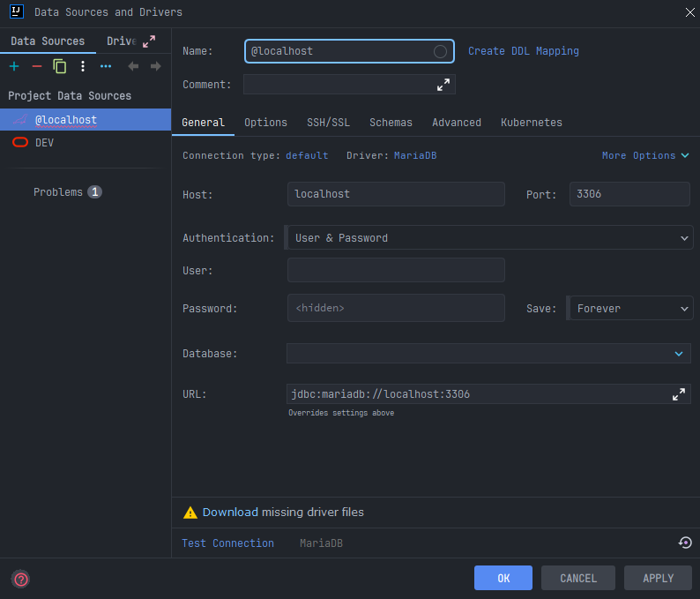The image size is (700, 599).
Task: Click Download missing driver files link
Action: tap(230, 513)
